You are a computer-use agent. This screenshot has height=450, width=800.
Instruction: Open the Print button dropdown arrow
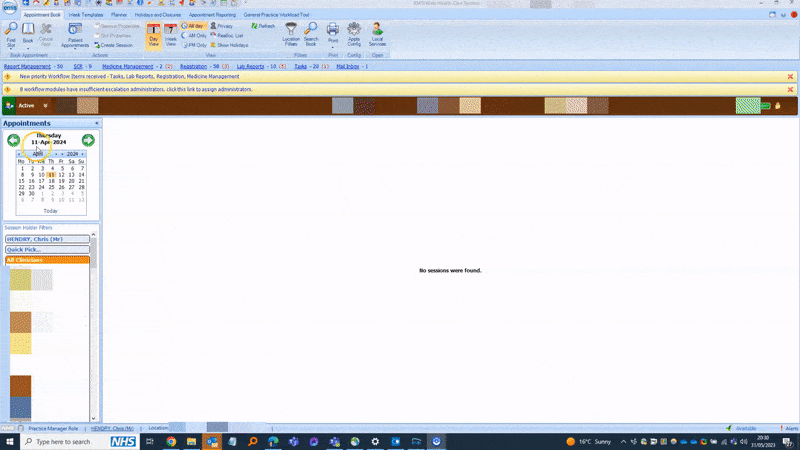[333, 47]
